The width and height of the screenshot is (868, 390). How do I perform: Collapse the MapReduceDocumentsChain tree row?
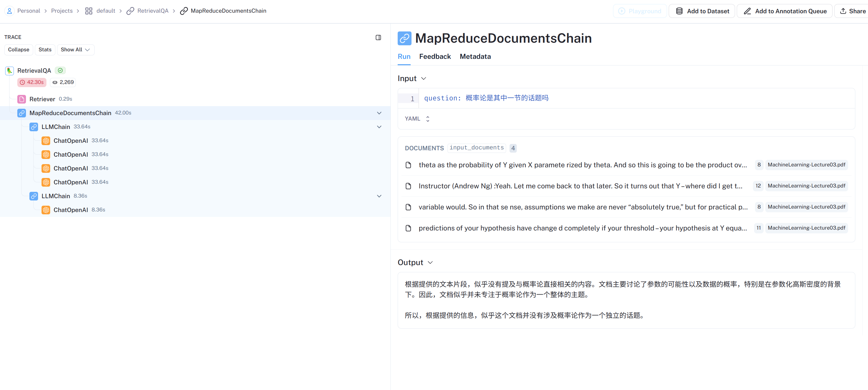pyautogui.click(x=379, y=113)
